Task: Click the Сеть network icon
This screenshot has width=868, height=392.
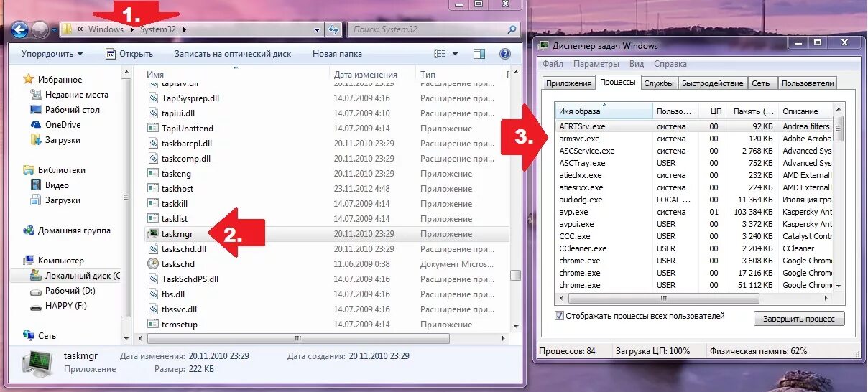Action: point(29,335)
